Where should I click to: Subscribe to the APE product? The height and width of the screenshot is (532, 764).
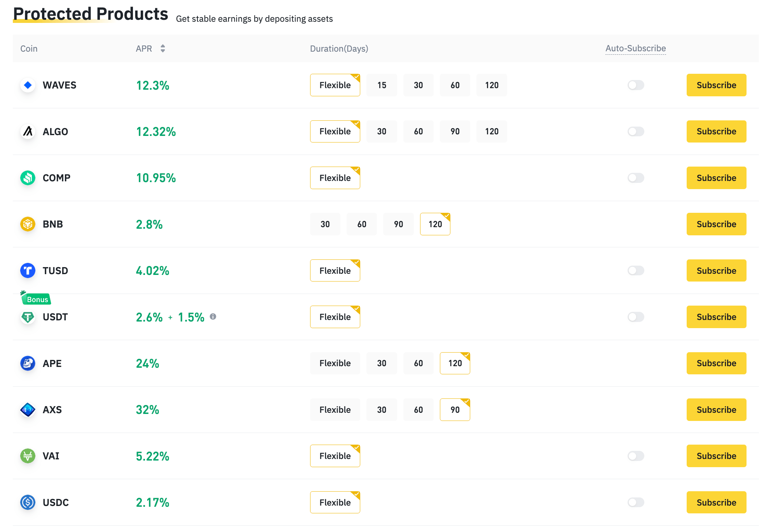(x=716, y=363)
